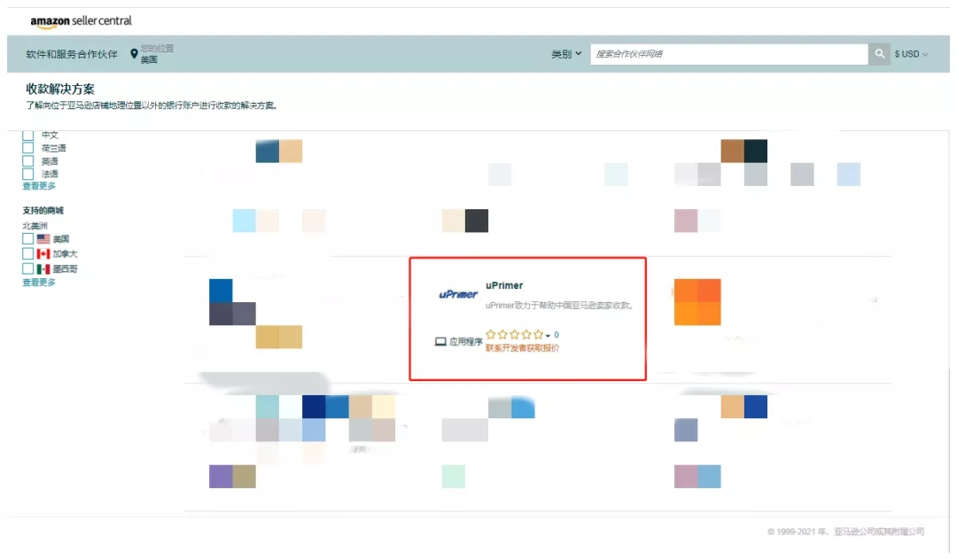Click the Canada flag icon
Viewport: 957px width, 560px height.
[x=43, y=253]
